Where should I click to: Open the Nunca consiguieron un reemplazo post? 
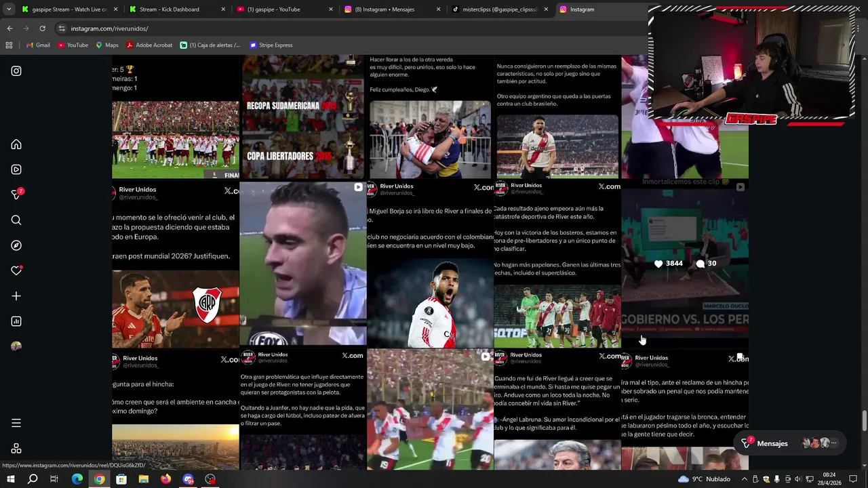(x=557, y=117)
